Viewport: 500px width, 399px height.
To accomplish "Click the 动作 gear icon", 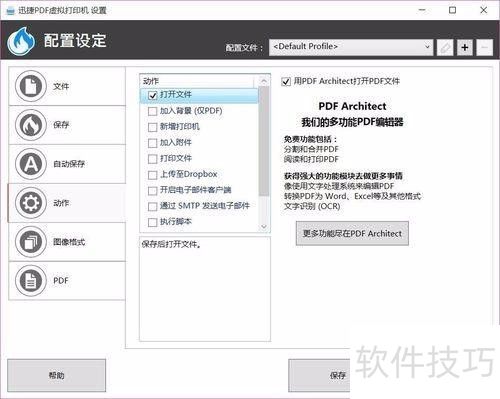I will [x=31, y=203].
